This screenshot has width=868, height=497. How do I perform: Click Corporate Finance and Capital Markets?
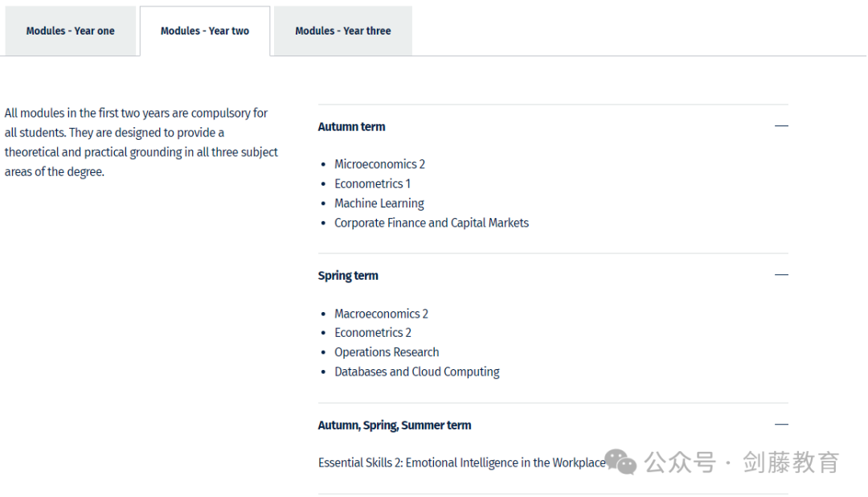[432, 223]
